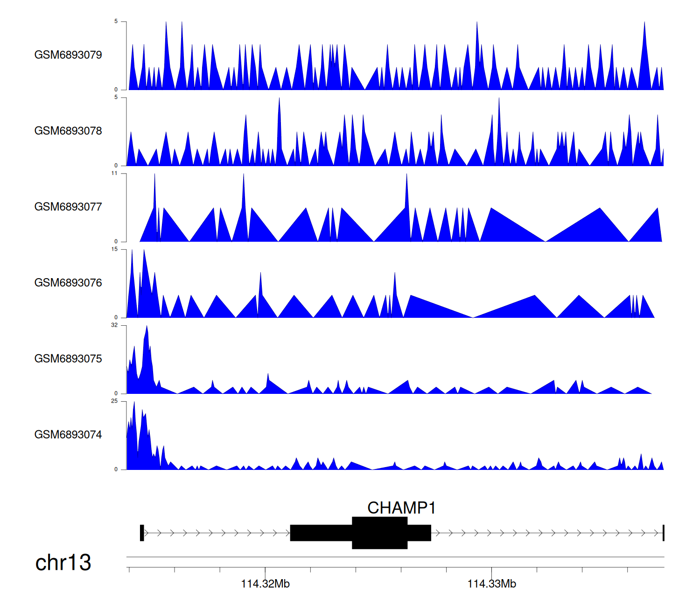Click the GSM6893077 track name
The width and height of the screenshot is (700, 616).
(x=68, y=207)
